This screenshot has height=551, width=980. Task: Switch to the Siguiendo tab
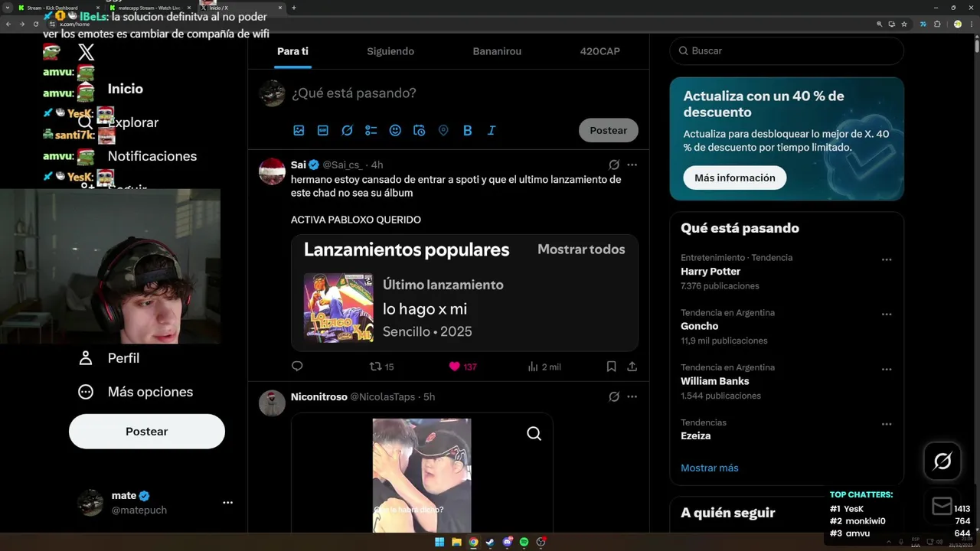(390, 51)
